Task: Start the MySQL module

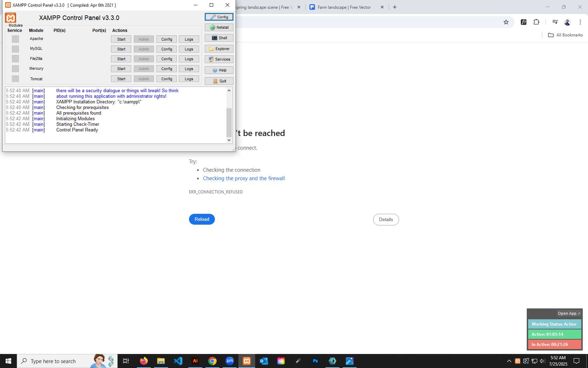Action: pos(121,49)
